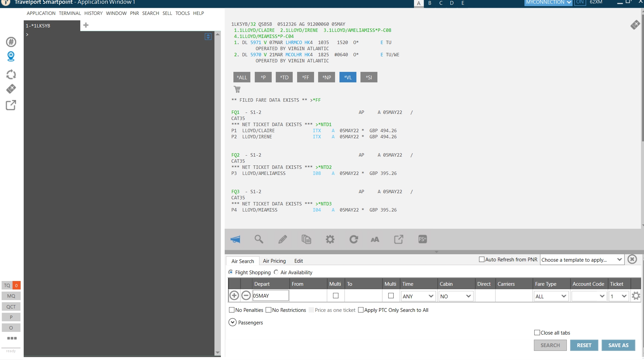This screenshot has width=644, height=360.
Task: Click the terminal vertical scrollbar down arrow
Action: pyautogui.click(x=217, y=353)
